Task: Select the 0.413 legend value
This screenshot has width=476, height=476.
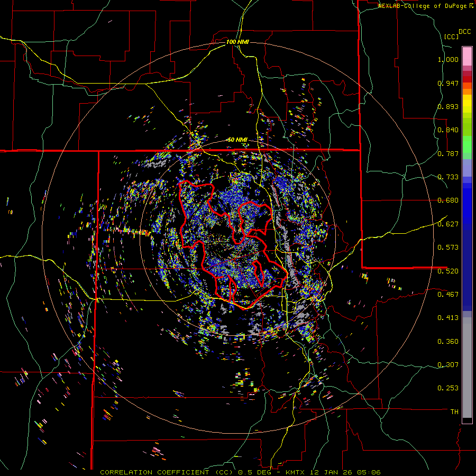Action: pos(448,318)
